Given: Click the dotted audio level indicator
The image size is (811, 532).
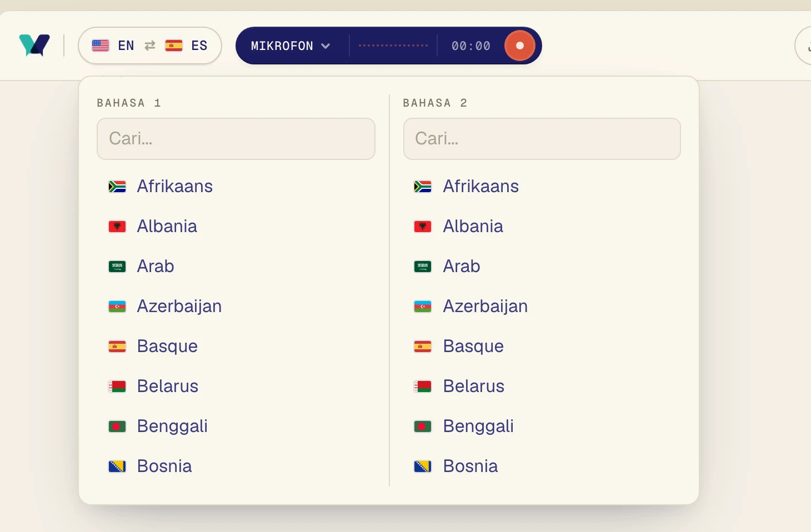Looking at the screenshot, I should 393,46.
